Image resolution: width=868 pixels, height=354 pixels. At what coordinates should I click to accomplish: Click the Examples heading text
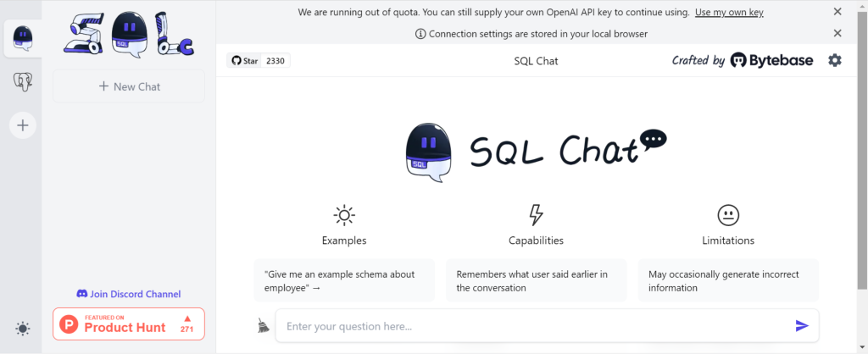point(344,241)
